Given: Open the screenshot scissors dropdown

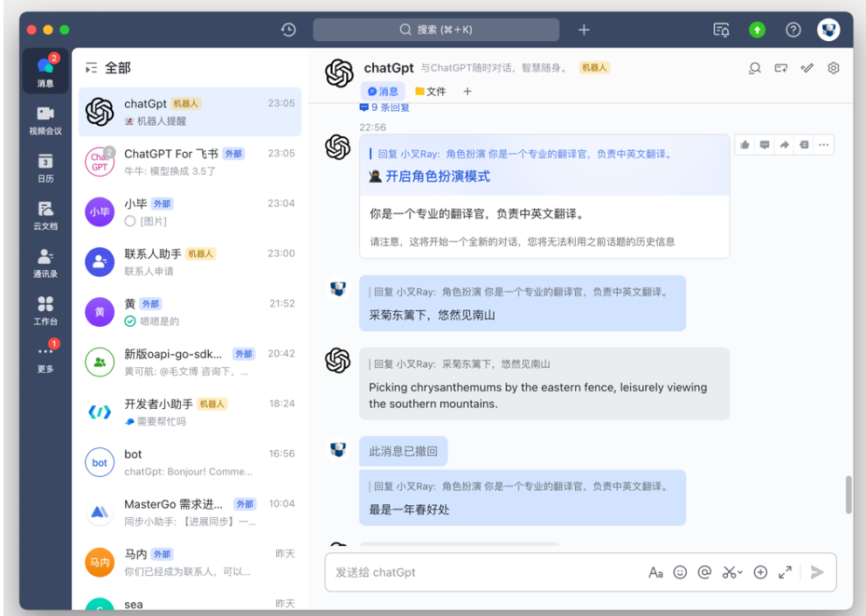Looking at the screenshot, I should (732, 572).
